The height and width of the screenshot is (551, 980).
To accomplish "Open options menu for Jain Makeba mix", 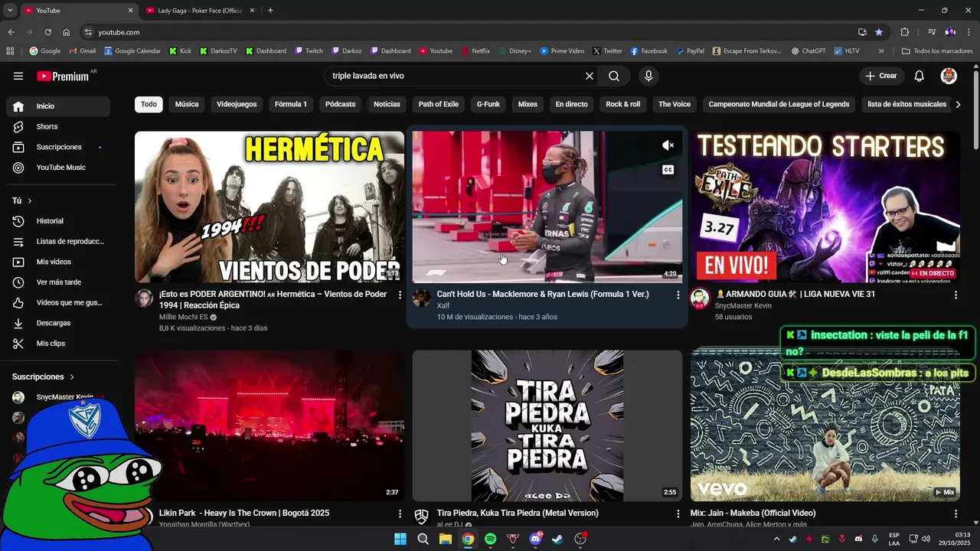I will tap(955, 514).
